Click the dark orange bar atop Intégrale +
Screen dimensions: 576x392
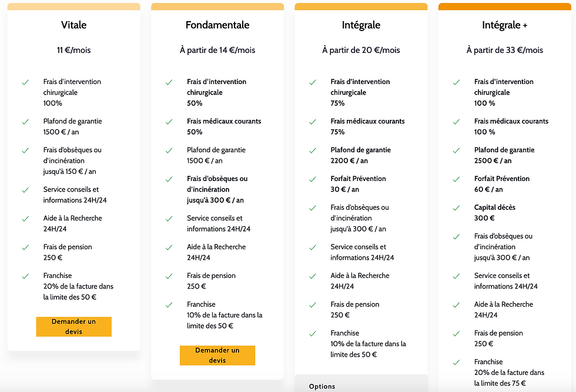coord(504,6)
